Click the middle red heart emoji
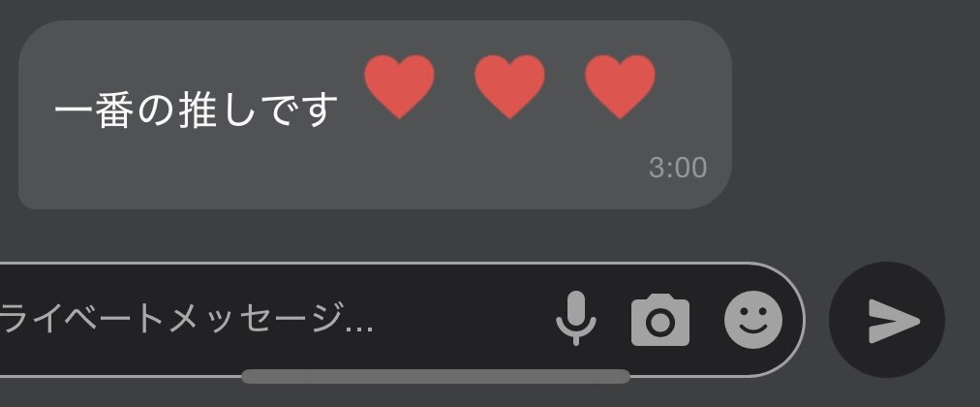Viewport: 980px width, 407px height. pyautogui.click(x=509, y=86)
